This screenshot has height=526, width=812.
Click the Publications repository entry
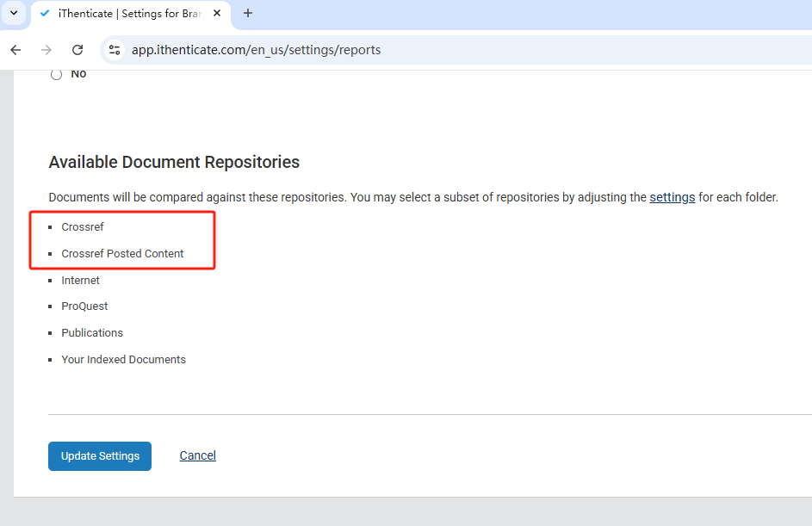pos(92,333)
